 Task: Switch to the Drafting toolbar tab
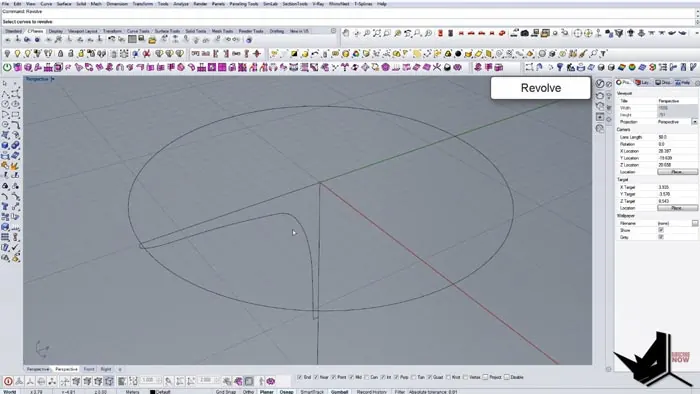click(276, 31)
